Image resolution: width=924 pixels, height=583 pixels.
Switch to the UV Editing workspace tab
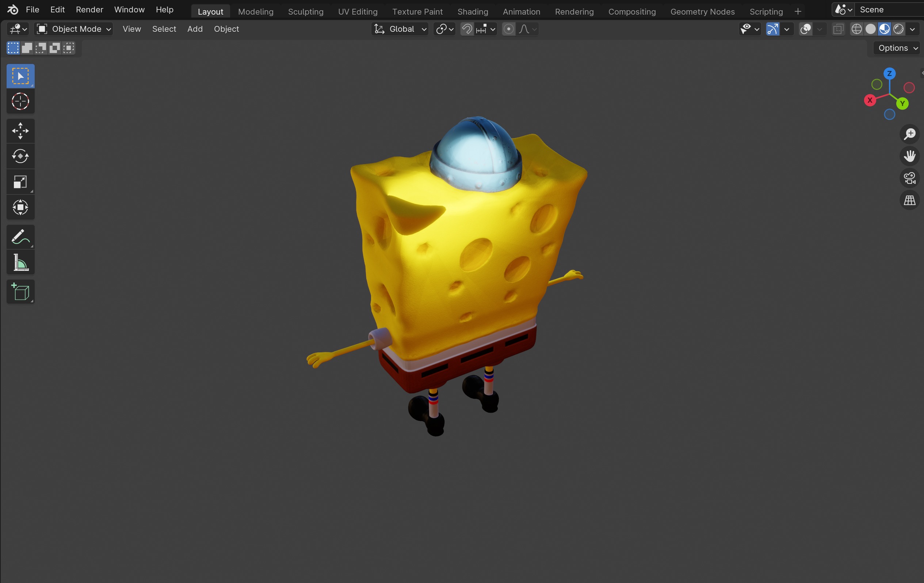358,12
